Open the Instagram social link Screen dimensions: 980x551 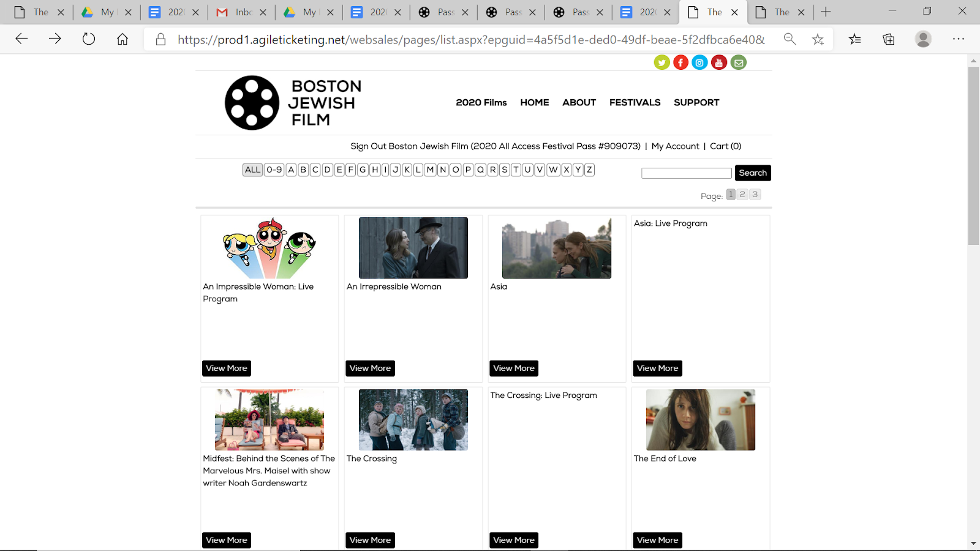(x=699, y=62)
